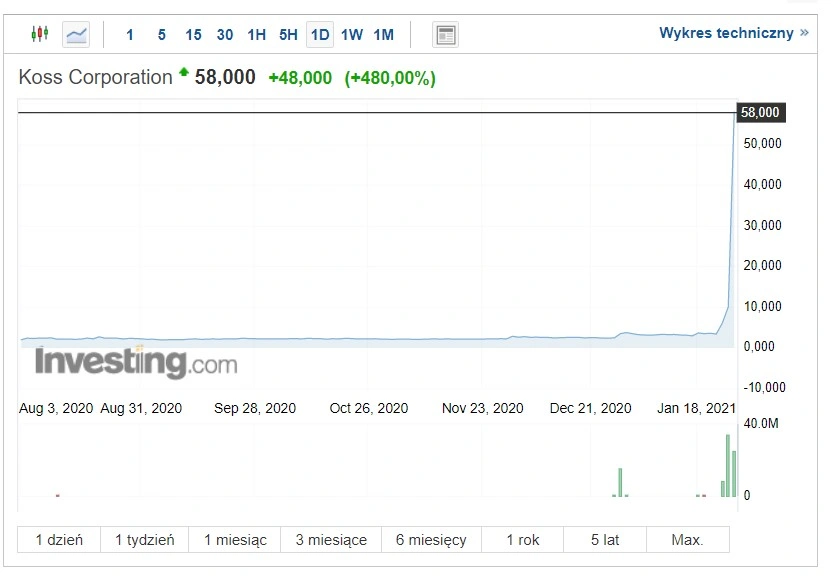Click the double chevron next to Wykres techniczny
Viewport: 831px width, 582px height.
805,33
